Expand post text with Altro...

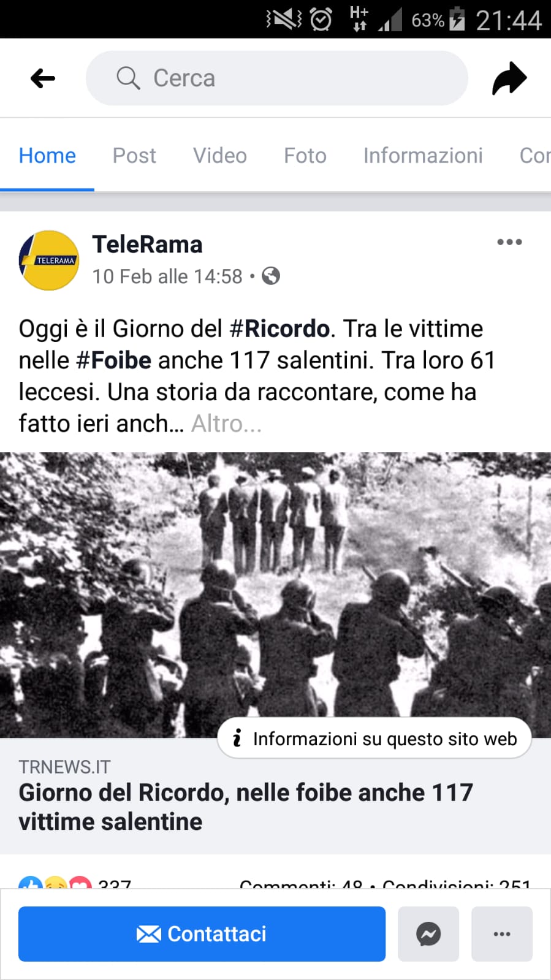coord(226,424)
